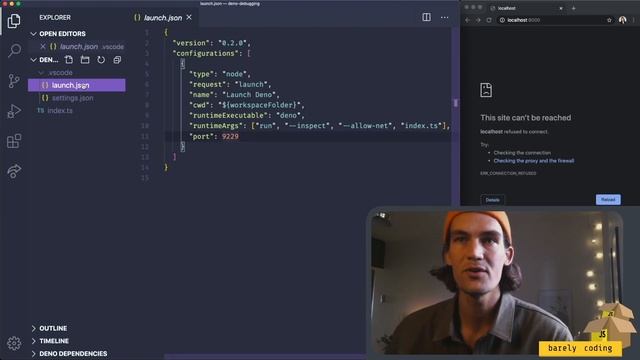Open the Source Control view
Screen dimensions: 640x360
click(x=14, y=81)
